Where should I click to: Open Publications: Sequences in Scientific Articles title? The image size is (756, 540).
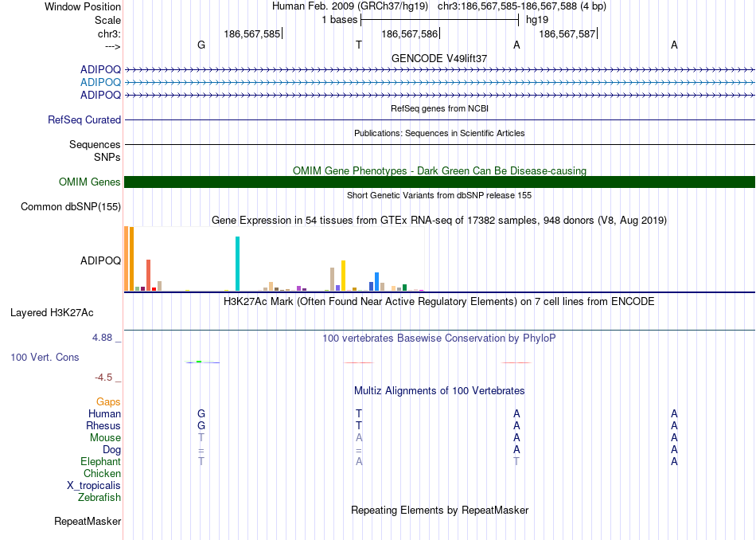(x=439, y=133)
